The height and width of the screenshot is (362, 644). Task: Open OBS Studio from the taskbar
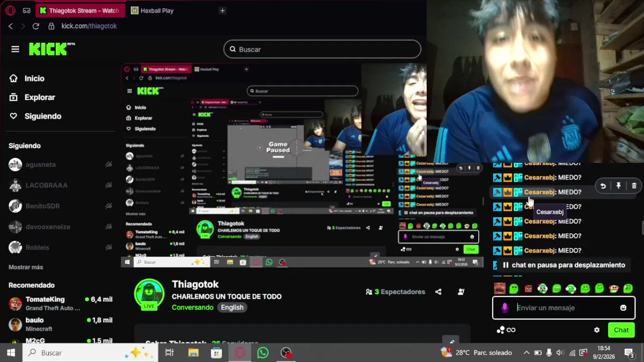point(286,352)
